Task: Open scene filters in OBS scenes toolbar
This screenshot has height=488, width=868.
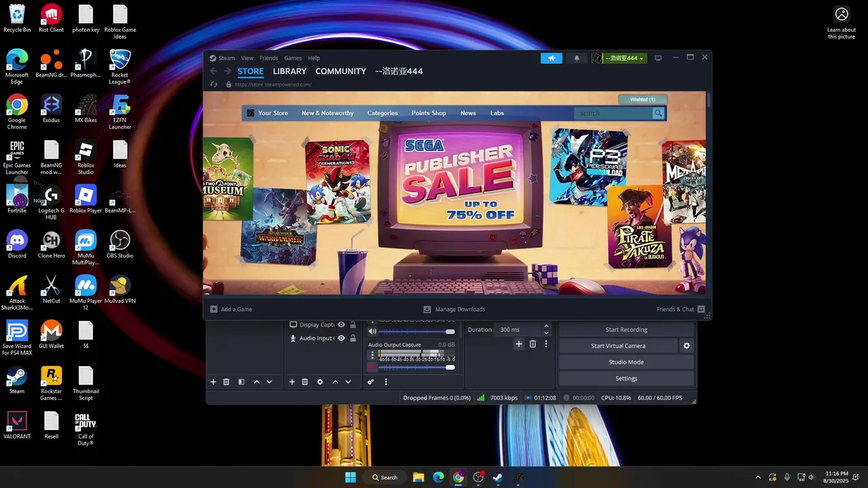Action: 241,382
